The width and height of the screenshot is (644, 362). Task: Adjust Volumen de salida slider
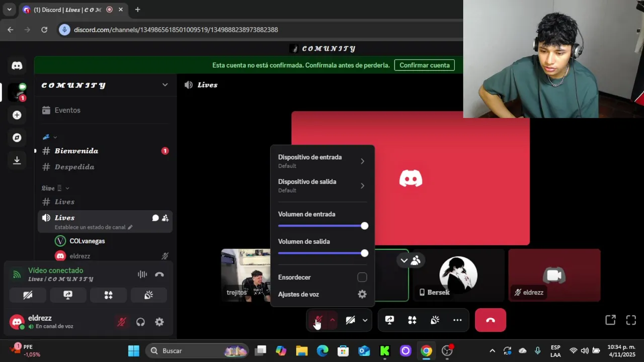point(323,253)
